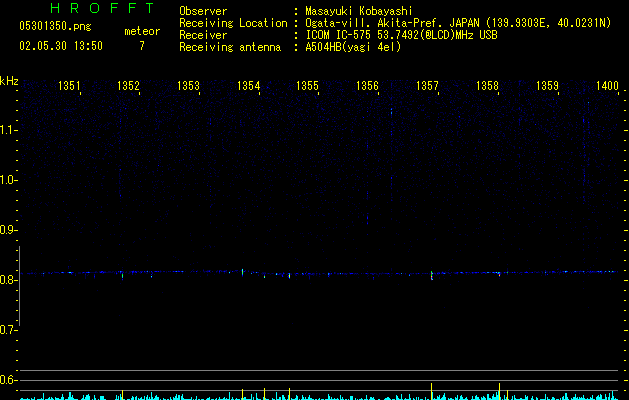Click the 1358 time axis label
Viewport: 629px width, 400px height.
(x=487, y=86)
